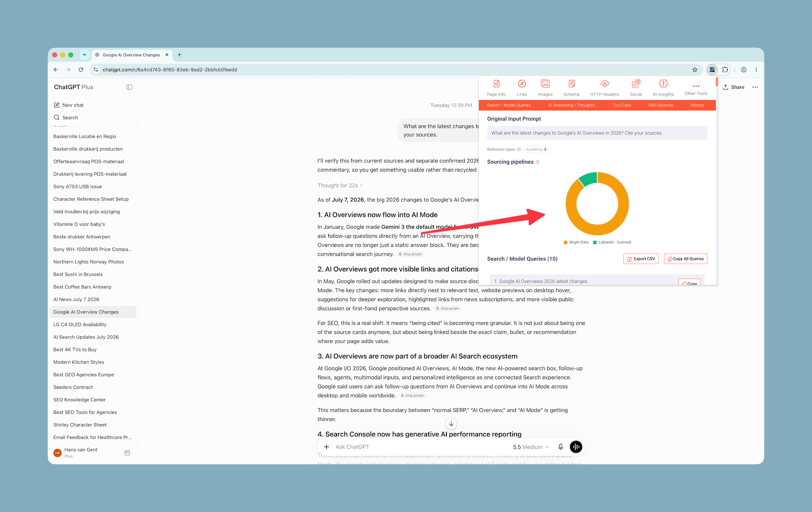This screenshot has height=512, width=812.
Task: Open the blog.google citation under section 1
Action: 410,254
